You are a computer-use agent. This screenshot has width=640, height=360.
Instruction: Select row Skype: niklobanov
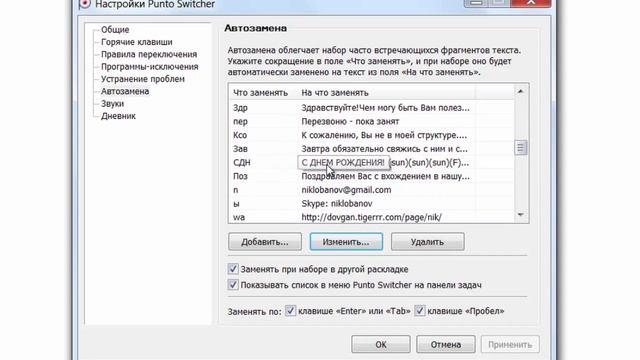[371, 204]
